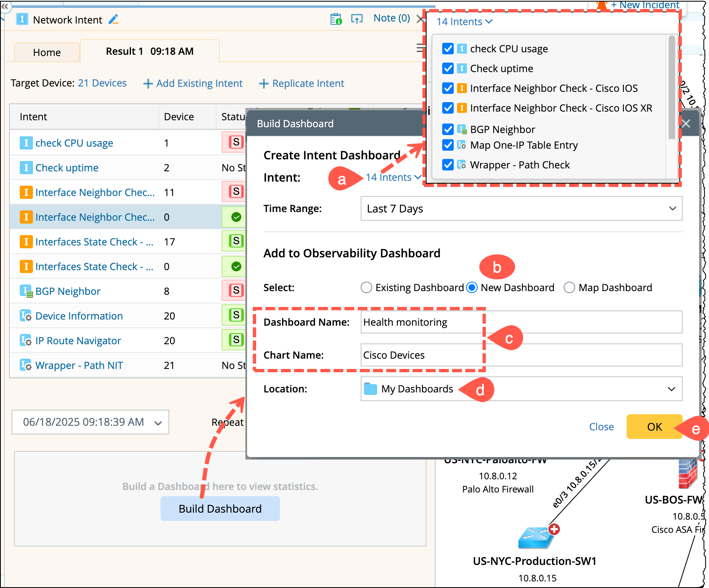Click the edit pencil beside Network Intent
709x588 pixels.
(114, 19)
